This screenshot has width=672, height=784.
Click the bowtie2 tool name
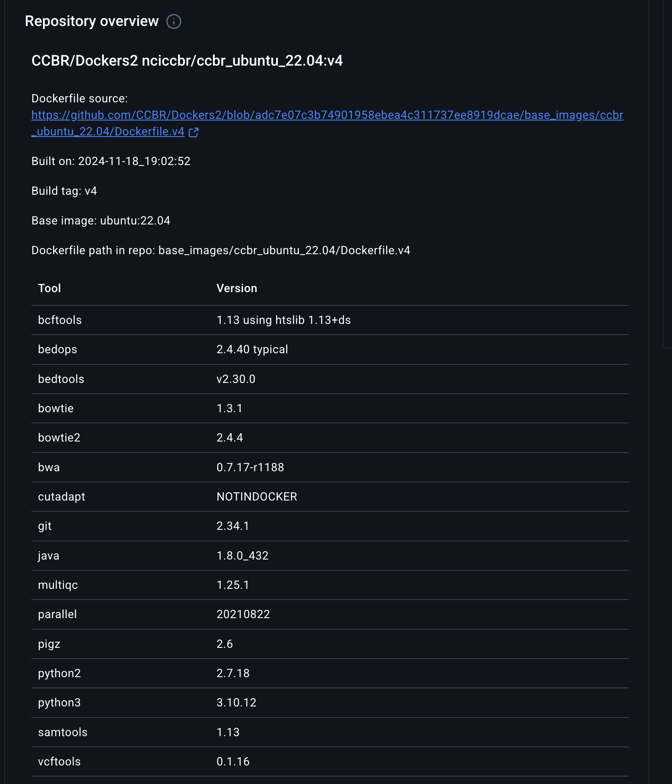(x=59, y=437)
